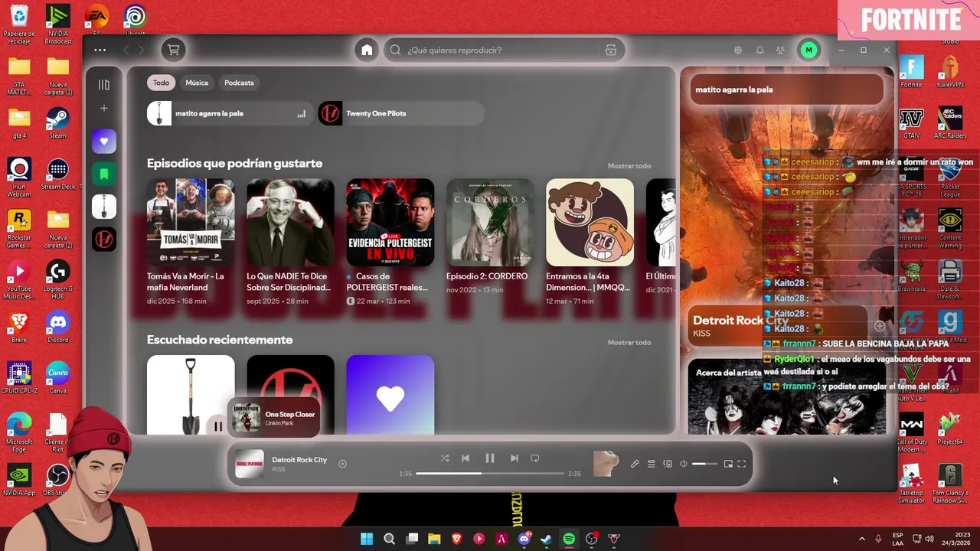
Task: Open the play queue icon
Action: pos(652,464)
